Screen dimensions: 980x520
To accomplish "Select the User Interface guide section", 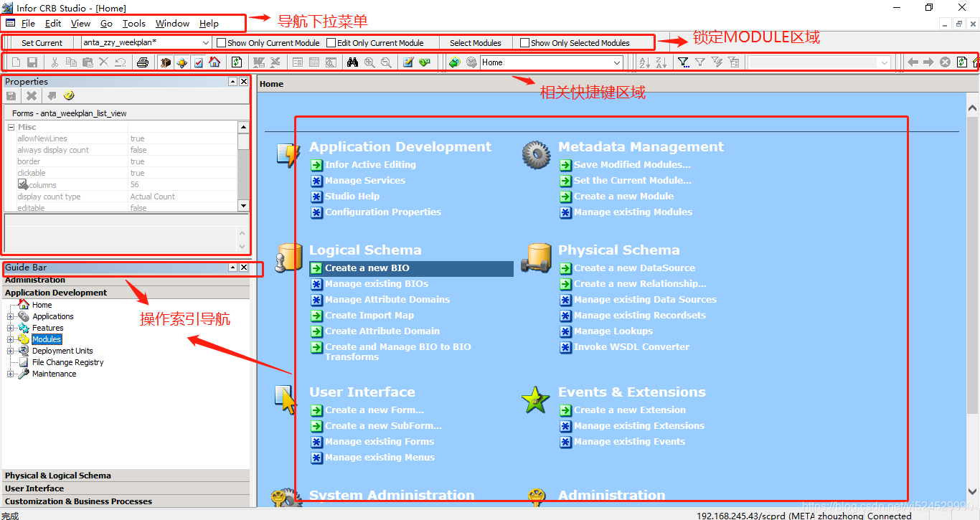I will point(126,488).
